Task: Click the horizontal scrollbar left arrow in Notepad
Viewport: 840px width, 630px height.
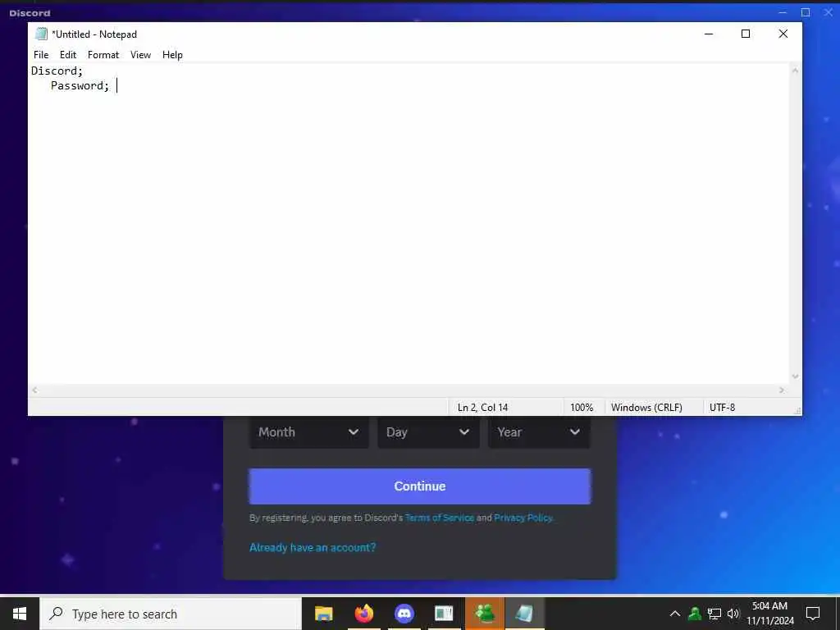Action: click(x=34, y=390)
